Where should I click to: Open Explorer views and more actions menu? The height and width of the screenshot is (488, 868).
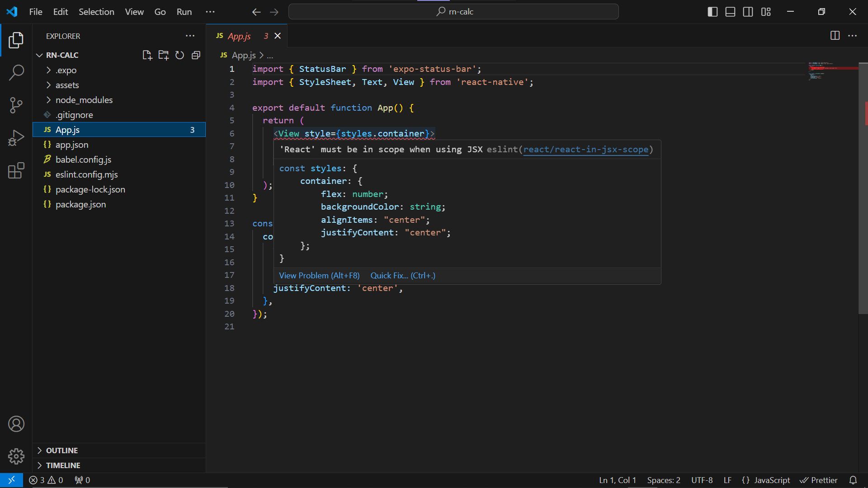190,36
